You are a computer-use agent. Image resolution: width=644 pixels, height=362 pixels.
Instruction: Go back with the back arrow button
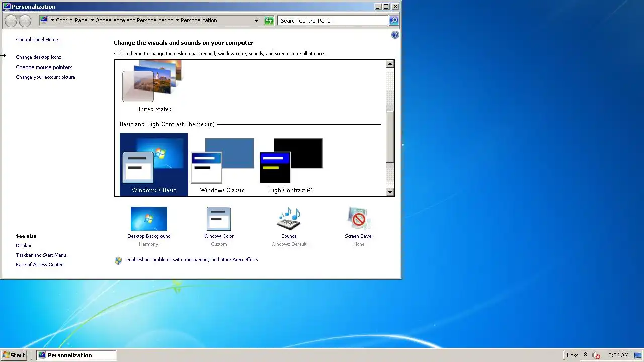coord(11,21)
